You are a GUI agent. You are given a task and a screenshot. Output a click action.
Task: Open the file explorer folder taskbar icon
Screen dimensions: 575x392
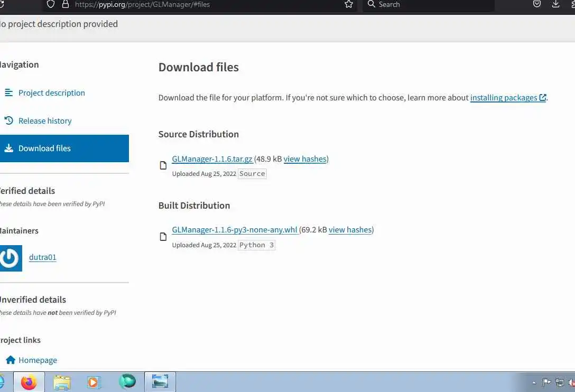point(62,382)
